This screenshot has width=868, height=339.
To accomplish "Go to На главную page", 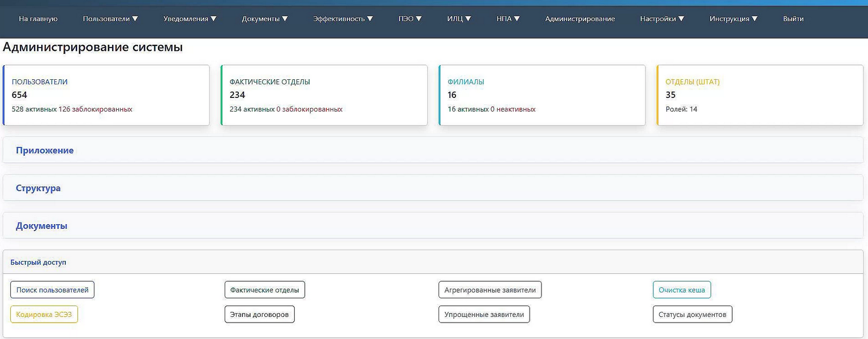I will pyautogui.click(x=38, y=19).
